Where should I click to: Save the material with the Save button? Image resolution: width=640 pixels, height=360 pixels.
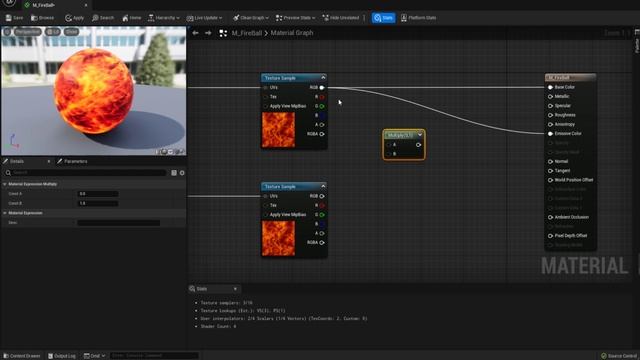point(14,18)
